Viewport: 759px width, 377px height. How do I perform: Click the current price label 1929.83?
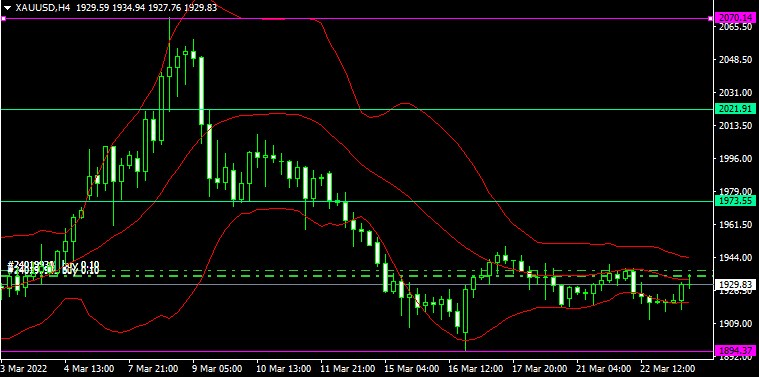click(x=734, y=284)
